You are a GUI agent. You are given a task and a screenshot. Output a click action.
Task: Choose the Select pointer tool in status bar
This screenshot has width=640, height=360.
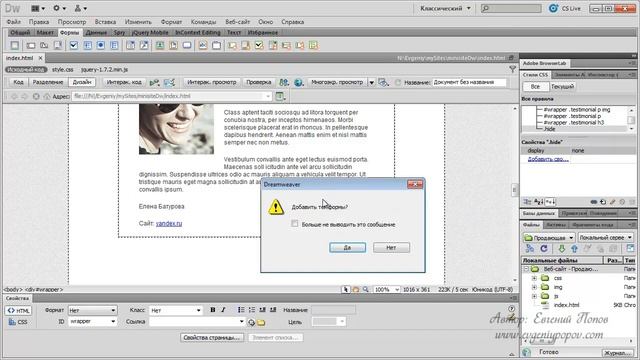tap(346, 289)
